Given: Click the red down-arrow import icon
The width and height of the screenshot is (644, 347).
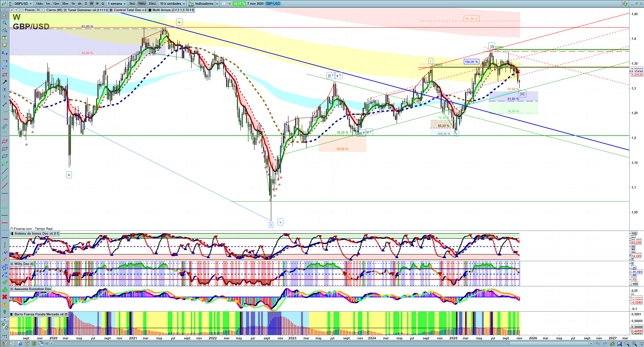Looking at the screenshot, I should pos(12,10).
